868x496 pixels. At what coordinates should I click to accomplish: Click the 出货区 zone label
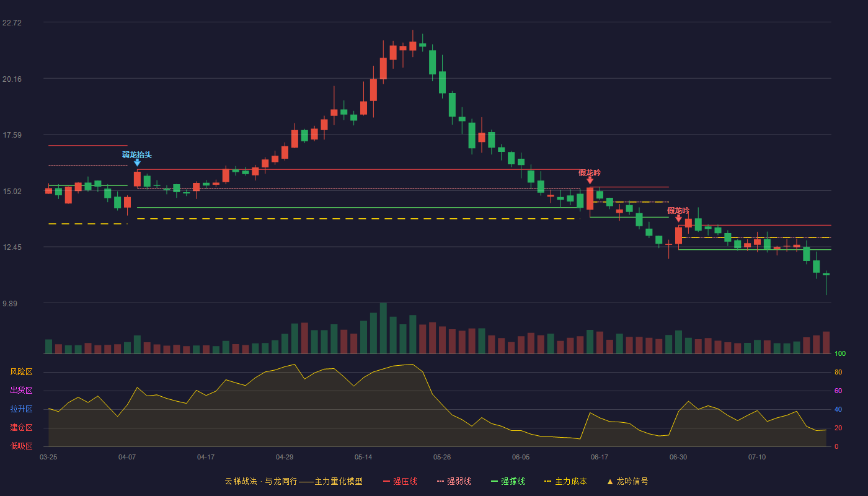tap(22, 391)
